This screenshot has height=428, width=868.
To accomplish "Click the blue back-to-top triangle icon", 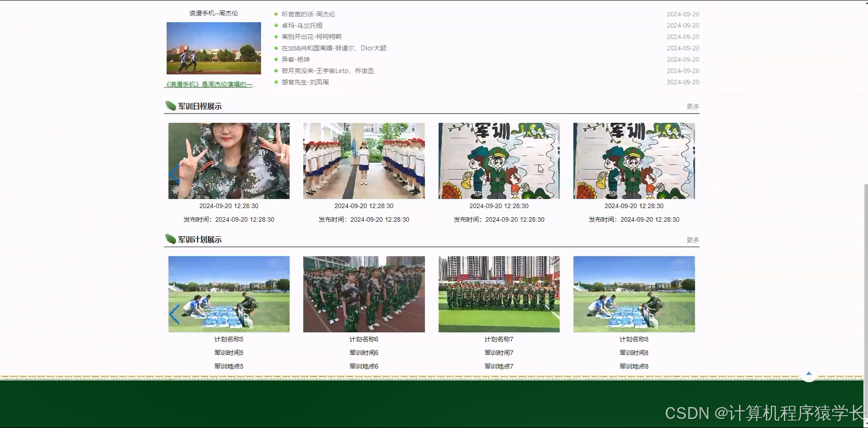I will coord(809,374).
